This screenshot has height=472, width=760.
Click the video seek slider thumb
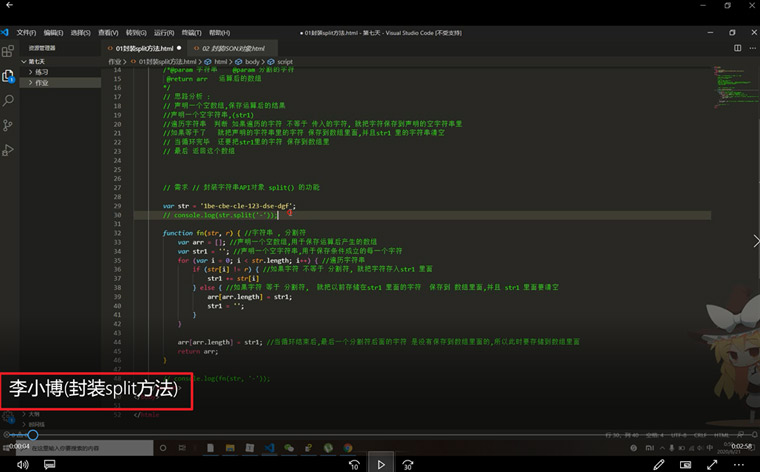(32, 435)
